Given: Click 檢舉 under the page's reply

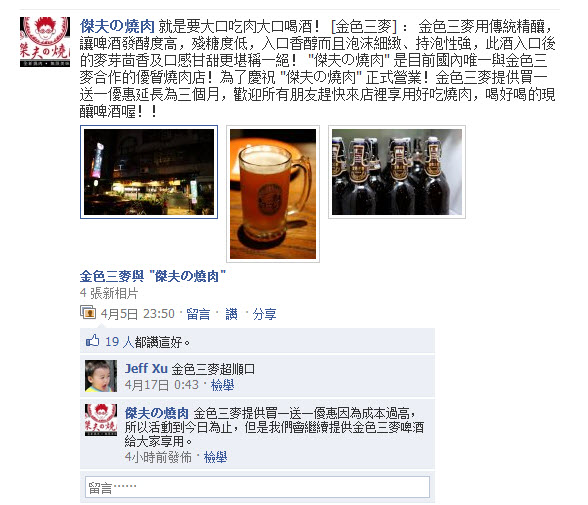Looking at the screenshot, I should [x=215, y=457].
